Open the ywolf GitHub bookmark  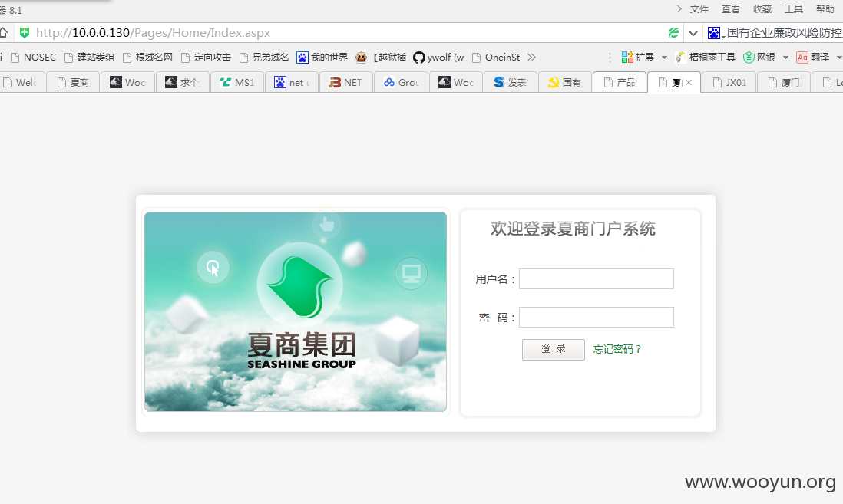tap(438, 58)
